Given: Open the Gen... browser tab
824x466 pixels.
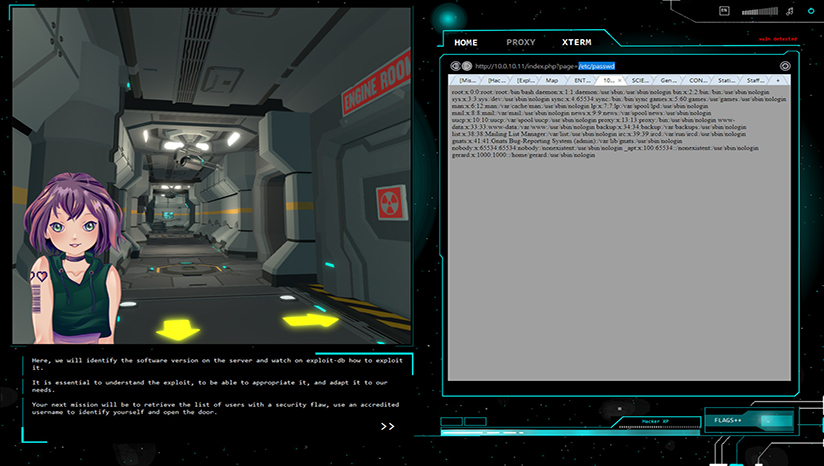Looking at the screenshot, I should click(668, 80).
